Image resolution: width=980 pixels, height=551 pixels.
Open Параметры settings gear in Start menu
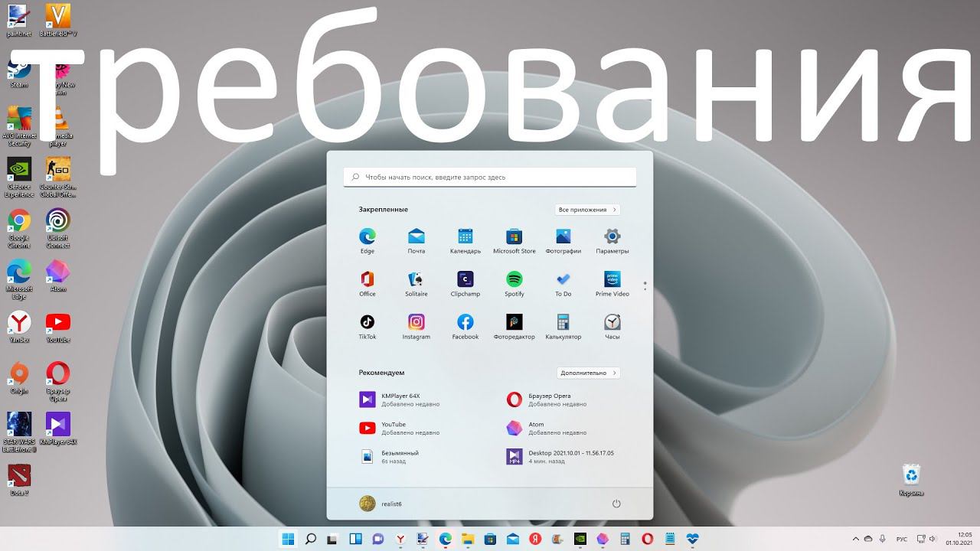pos(612,240)
